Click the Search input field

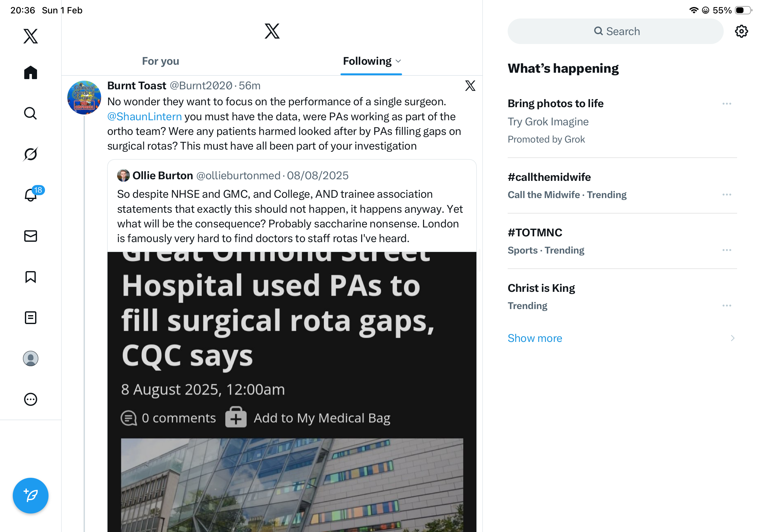click(615, 32)
